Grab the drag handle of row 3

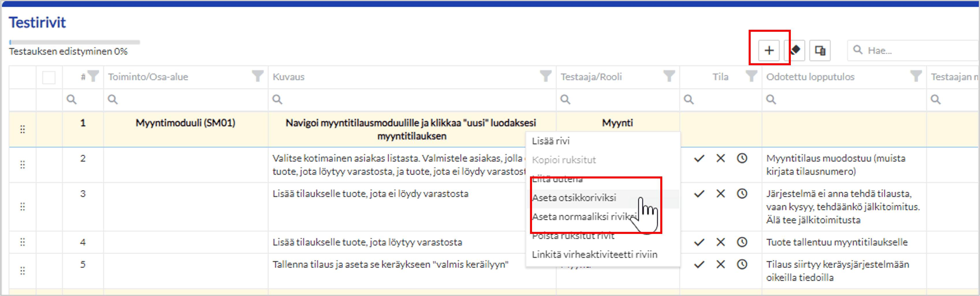(x=23, y=206)
